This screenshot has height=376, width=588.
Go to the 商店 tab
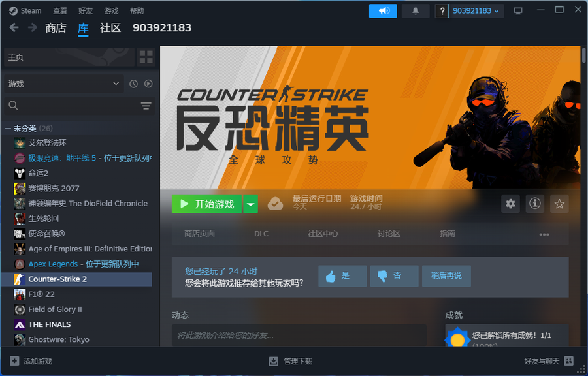(x=56, y=27)
